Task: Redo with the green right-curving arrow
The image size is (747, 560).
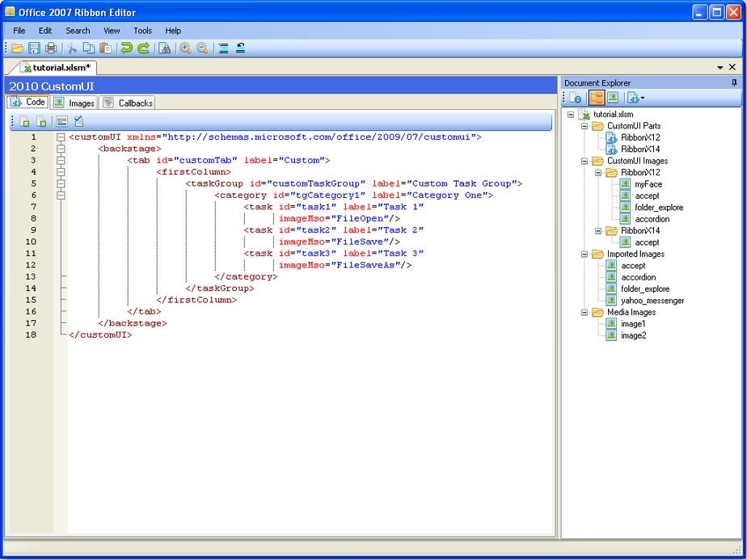Action: (143, 48)
